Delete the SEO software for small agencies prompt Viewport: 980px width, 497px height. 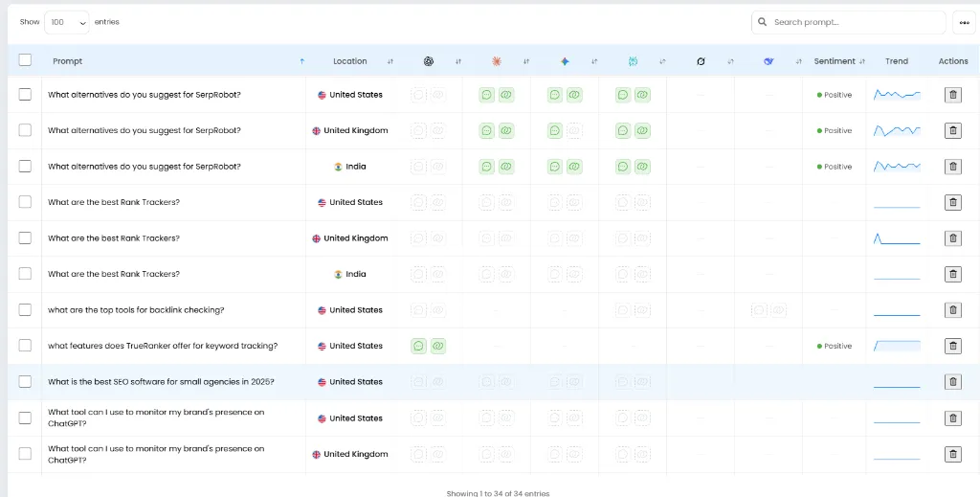pyautogui.click(x=952, y=382)
